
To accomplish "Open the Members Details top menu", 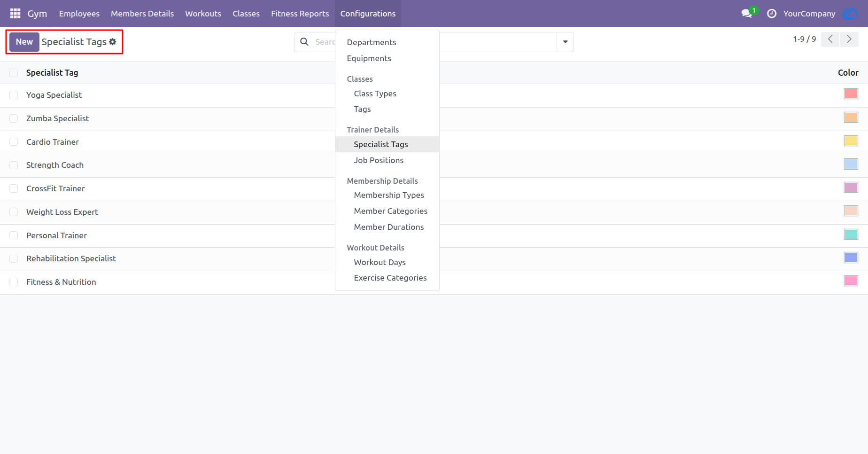I will (x=142, y=14).
